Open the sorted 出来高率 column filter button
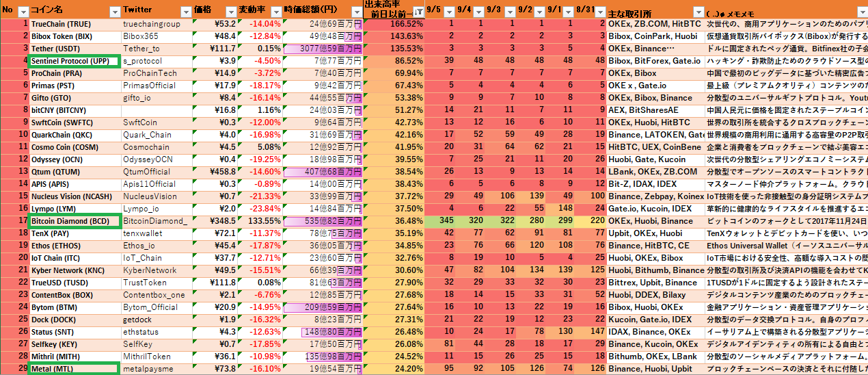 (418, 12)
